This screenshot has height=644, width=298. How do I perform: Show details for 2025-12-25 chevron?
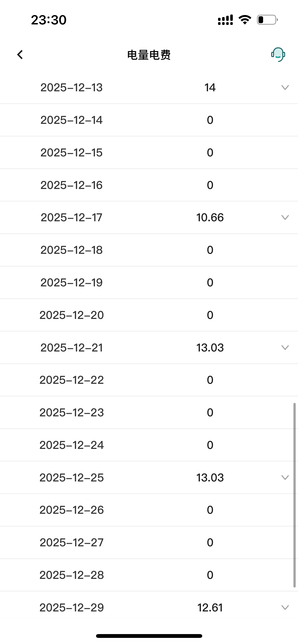(285, 477)
